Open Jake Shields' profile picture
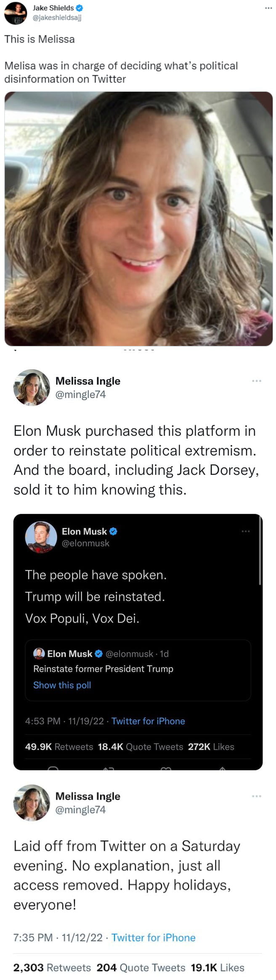The width and height of the screenshot is (276, 980). (16, 13)
